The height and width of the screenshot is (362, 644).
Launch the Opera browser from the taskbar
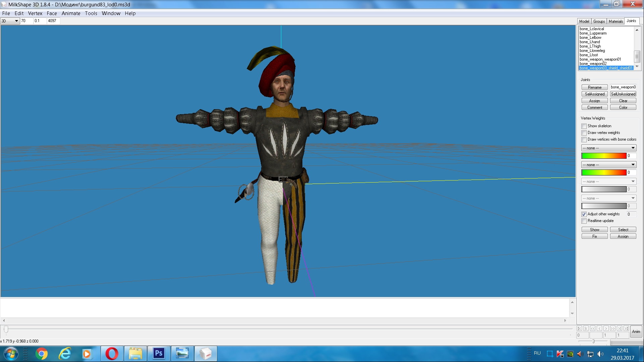coord(112,354)
